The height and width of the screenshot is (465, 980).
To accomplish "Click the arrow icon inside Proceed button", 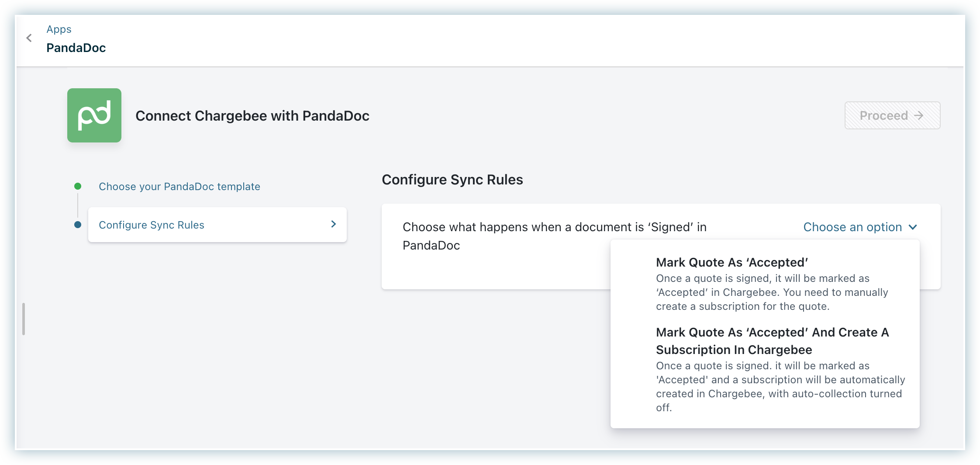I will (x=919, y=115).
